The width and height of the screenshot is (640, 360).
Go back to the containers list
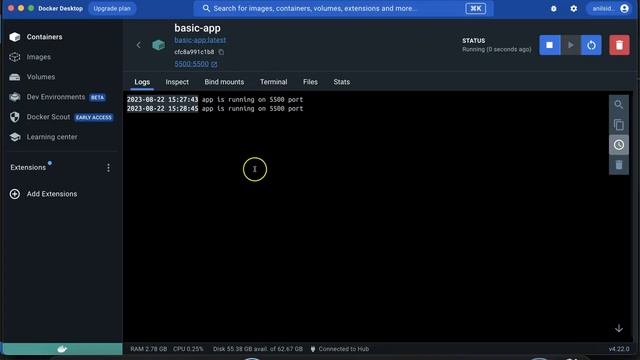coord(138,45)
